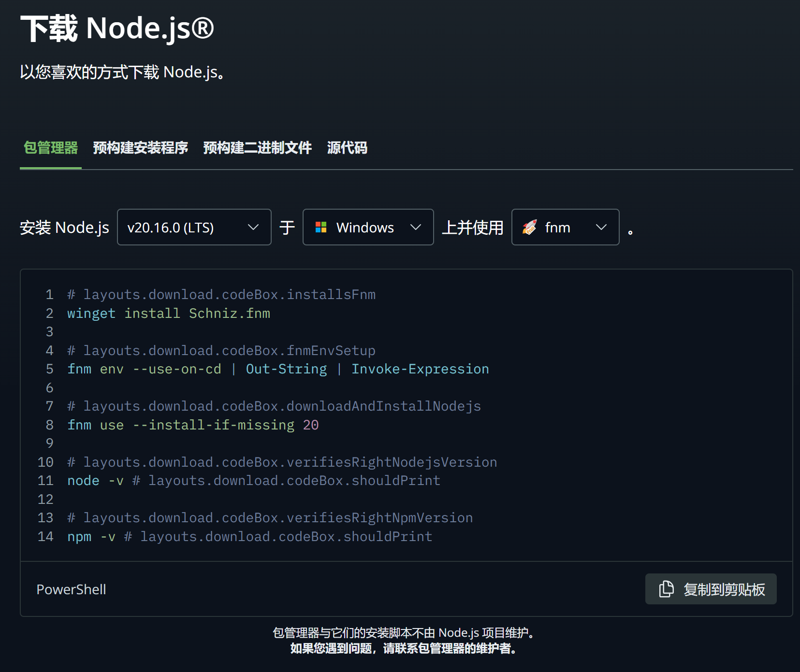Click the comment 'layouts.download.codeBox.verifiesRightNpmVersion'
This screenshot has width=800, height=672.
point(270,518)
